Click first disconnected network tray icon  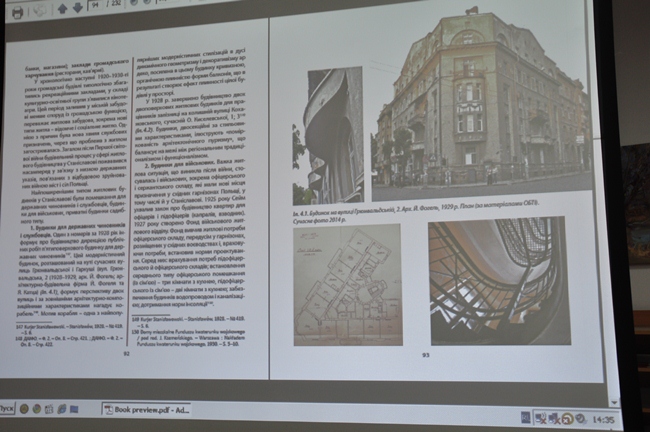coord(541,418)
